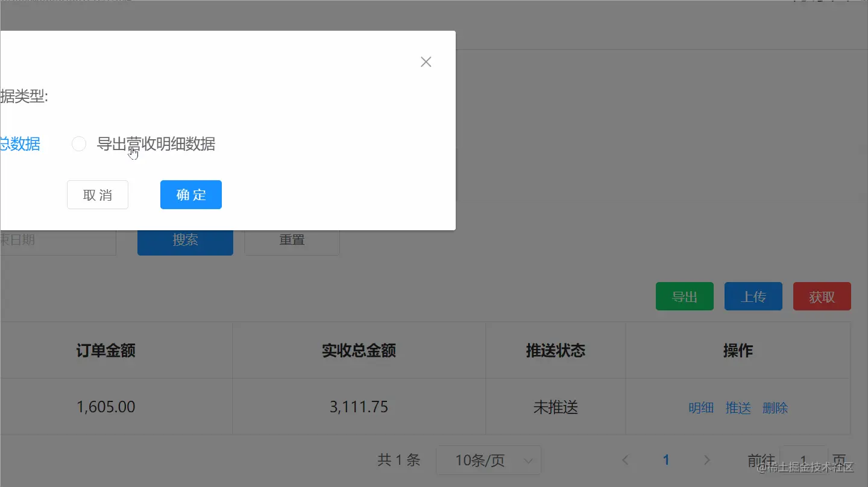Click the blue 上传 upload button

(x=753, y=296)
